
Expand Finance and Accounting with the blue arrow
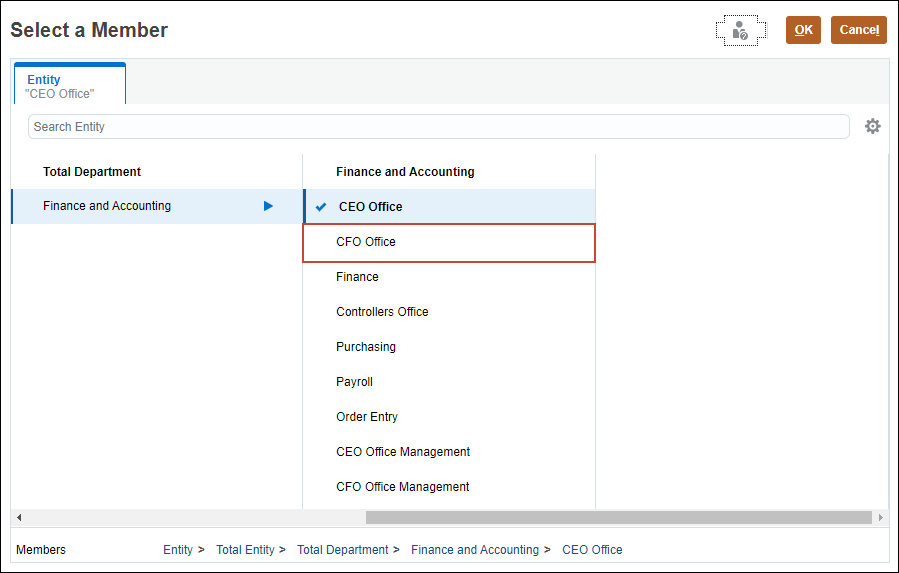pyautogui.click(x=268, y=206)
